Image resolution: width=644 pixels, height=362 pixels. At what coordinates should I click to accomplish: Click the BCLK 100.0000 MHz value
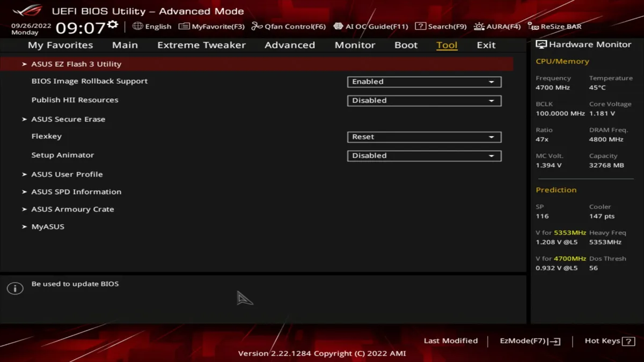[x=560, y=113]
